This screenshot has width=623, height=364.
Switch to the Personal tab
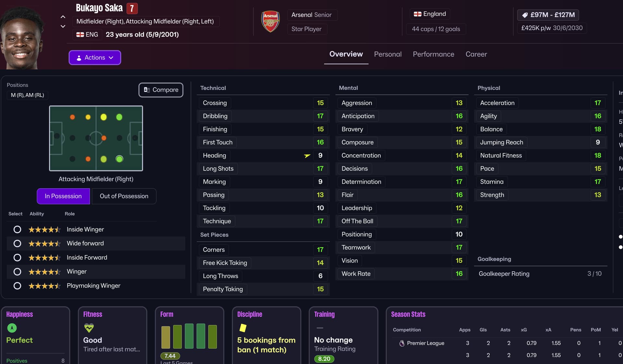tap(388, 54)
